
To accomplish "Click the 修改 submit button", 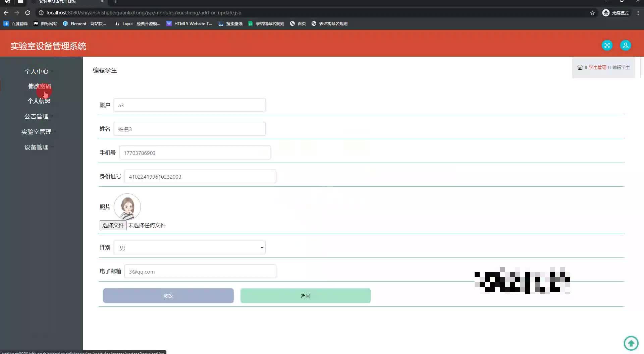I will (168, 296).
